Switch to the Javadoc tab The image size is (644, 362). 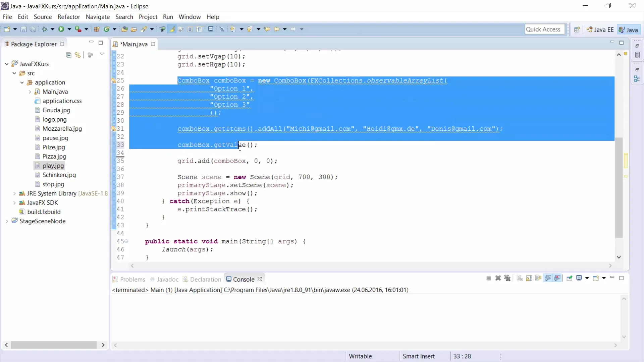(x=164, y=279)
